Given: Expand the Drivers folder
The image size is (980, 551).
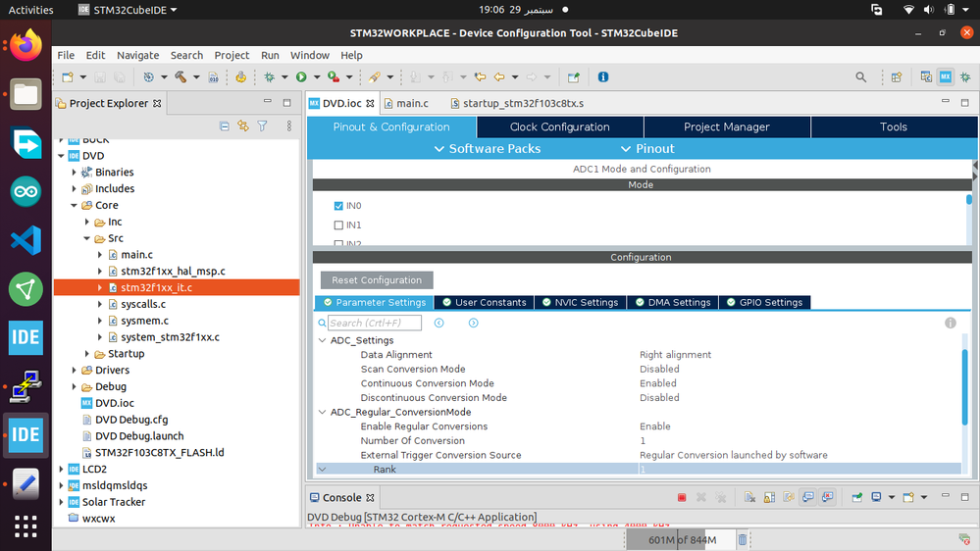Looking at the screenshot, I should pyautogui.click(x=74, y=370).
